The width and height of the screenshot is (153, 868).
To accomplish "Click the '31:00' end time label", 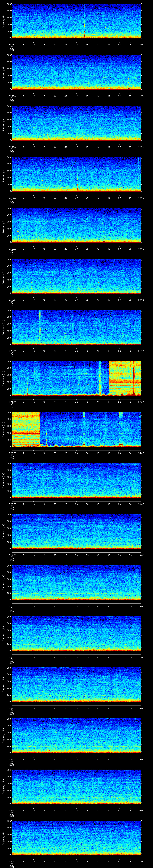I will pos(141,861).
